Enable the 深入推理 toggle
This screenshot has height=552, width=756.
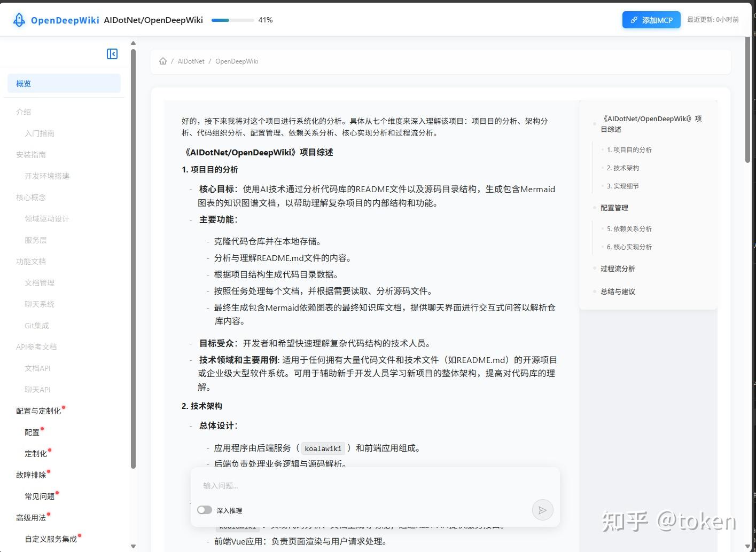pyautogui.click(x=205, y=510)
